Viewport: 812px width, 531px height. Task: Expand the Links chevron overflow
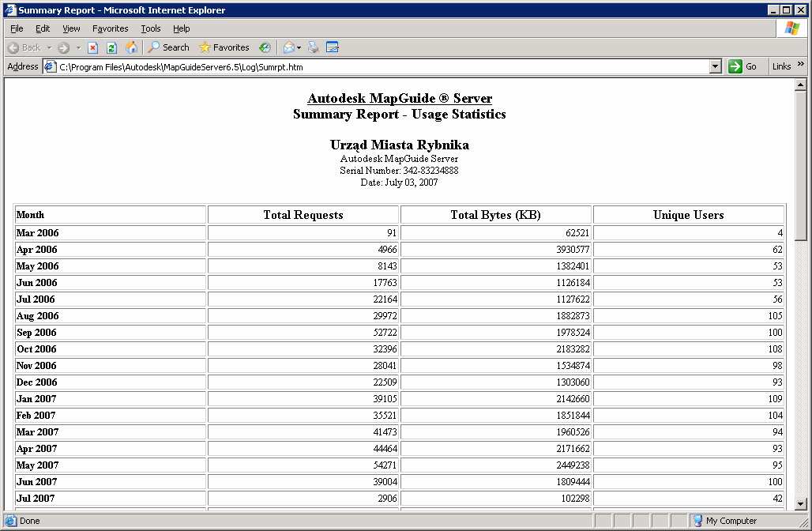pos(801,64)
